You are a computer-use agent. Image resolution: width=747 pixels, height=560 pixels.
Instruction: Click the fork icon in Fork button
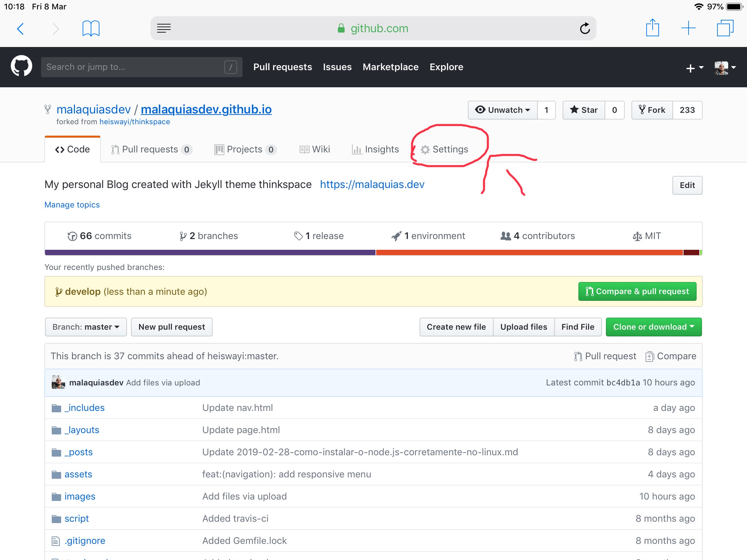coord(642,109)
